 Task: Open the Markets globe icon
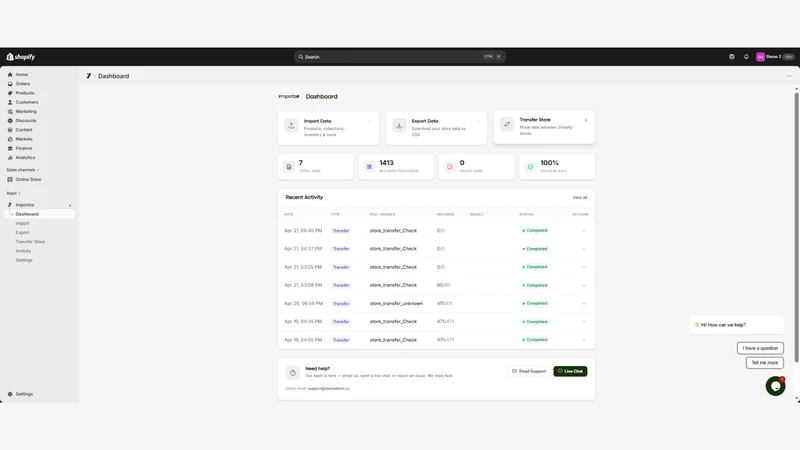click(10, 139)
